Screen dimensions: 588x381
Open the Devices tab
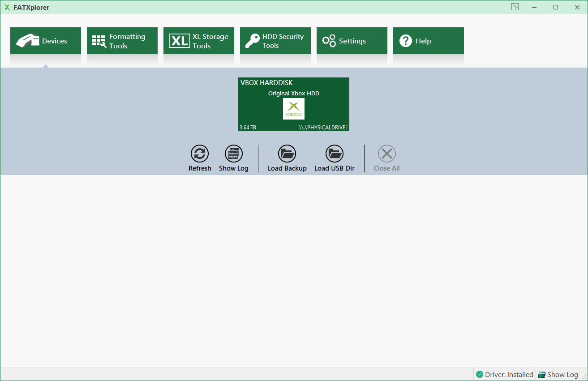click(x=46, y=41)
